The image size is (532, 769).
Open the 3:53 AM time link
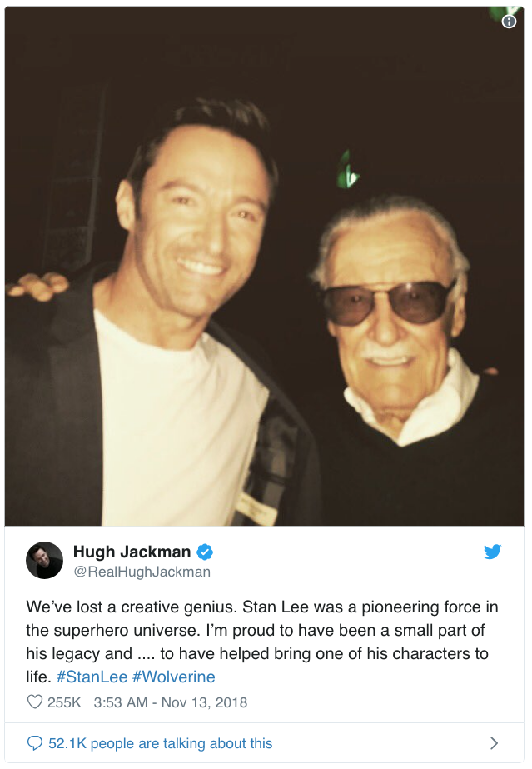point(121,702)
